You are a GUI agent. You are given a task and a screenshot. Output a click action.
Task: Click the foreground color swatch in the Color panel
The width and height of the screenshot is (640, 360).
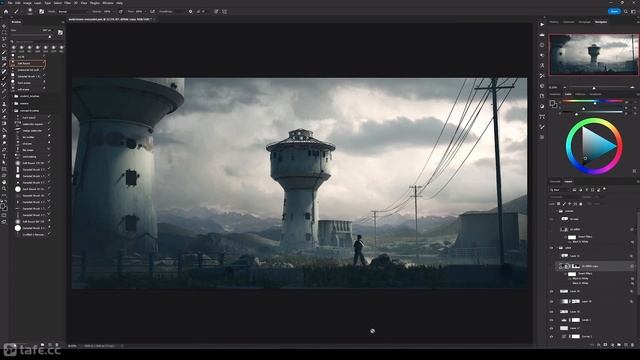[552, 102]
